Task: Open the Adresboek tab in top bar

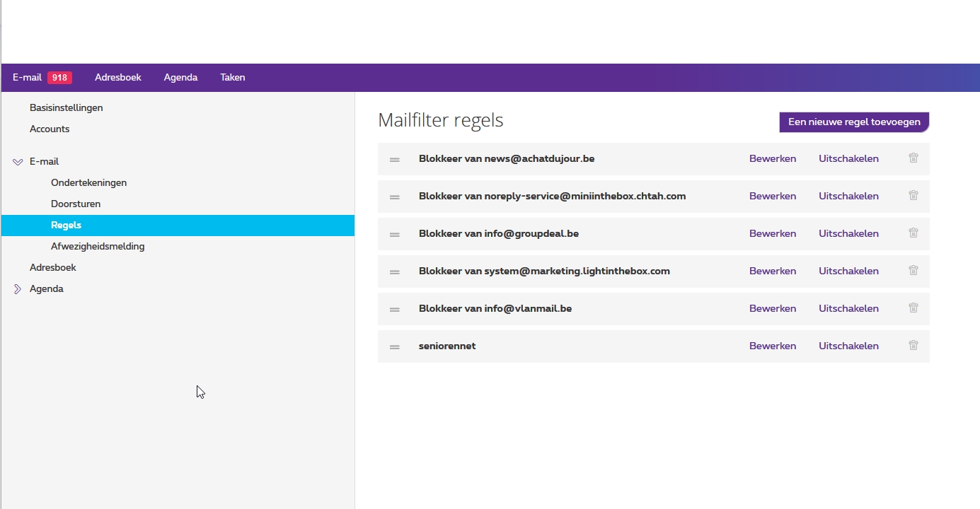Action: (118, 77)
